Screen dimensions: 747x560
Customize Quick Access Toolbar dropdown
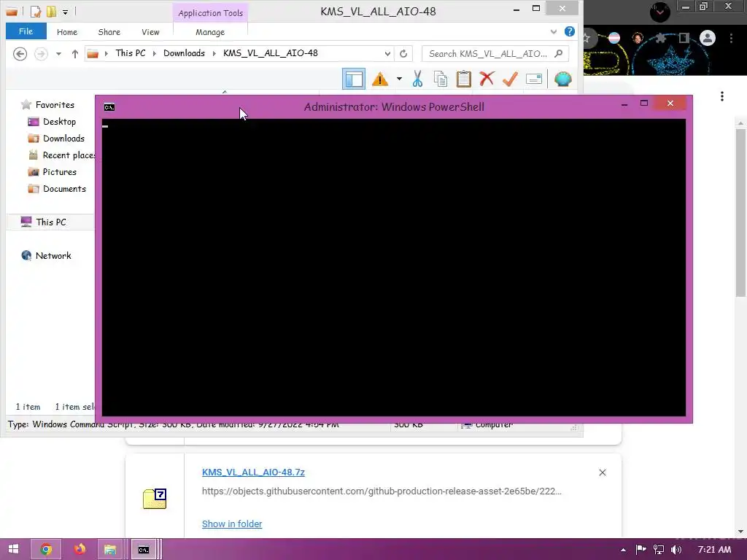coord(65,12)
